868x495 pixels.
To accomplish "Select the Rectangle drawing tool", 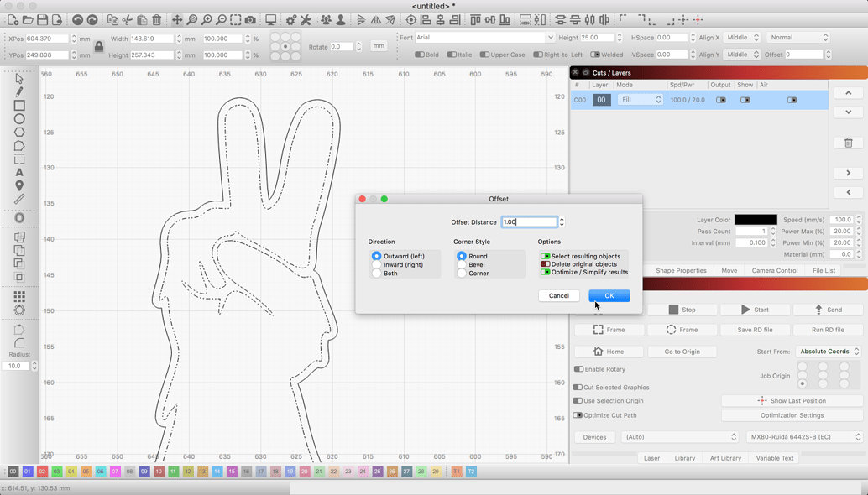I will tap(18, 105).
